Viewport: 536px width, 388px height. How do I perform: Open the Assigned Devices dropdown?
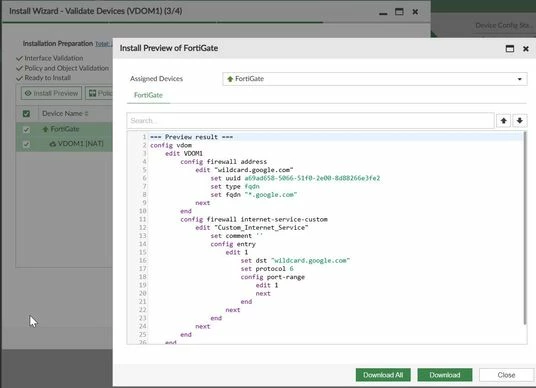(x=375, y=79)
